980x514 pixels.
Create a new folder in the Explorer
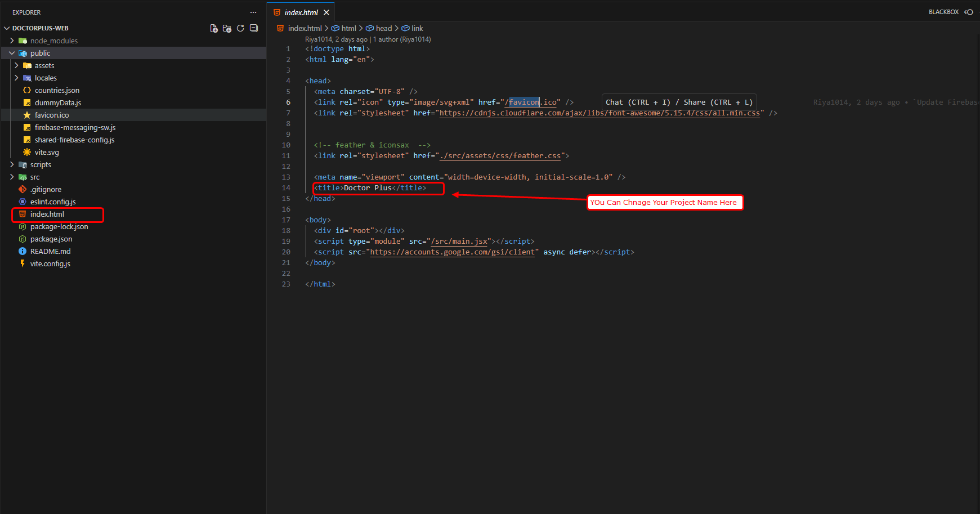227,28
